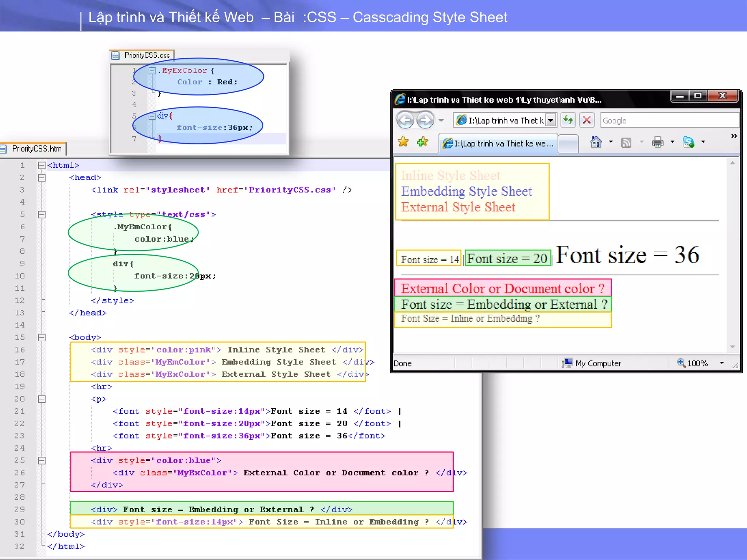The height and width of the screenshot is (560, 747).
Task: Click the </html> closing tag on line 32
Action: click(66, 547)
